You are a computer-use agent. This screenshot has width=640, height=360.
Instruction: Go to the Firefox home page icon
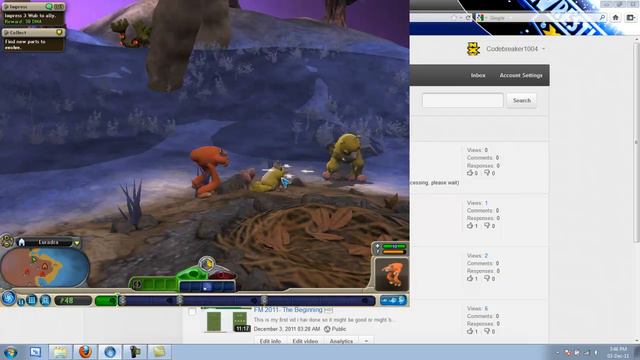pyautogui.click(x=616, y=18)
